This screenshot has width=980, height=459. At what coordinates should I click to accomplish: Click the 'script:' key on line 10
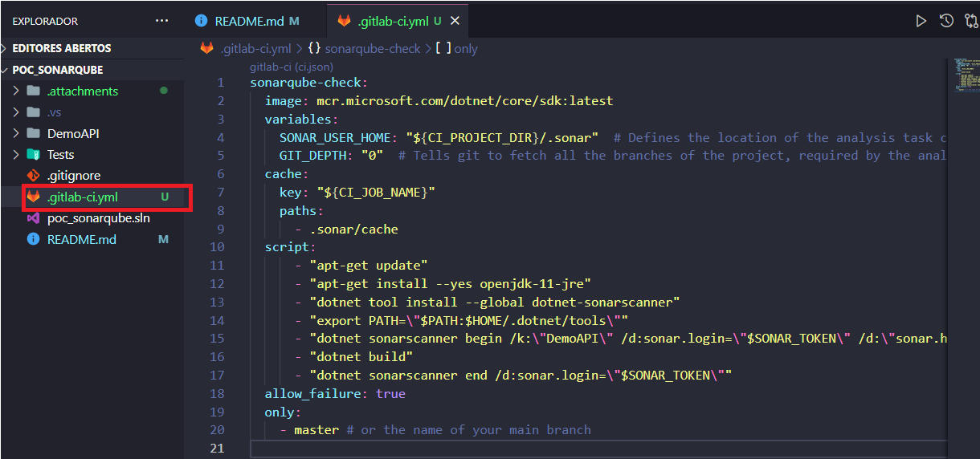pyautogui.click(x=291, y=247)
